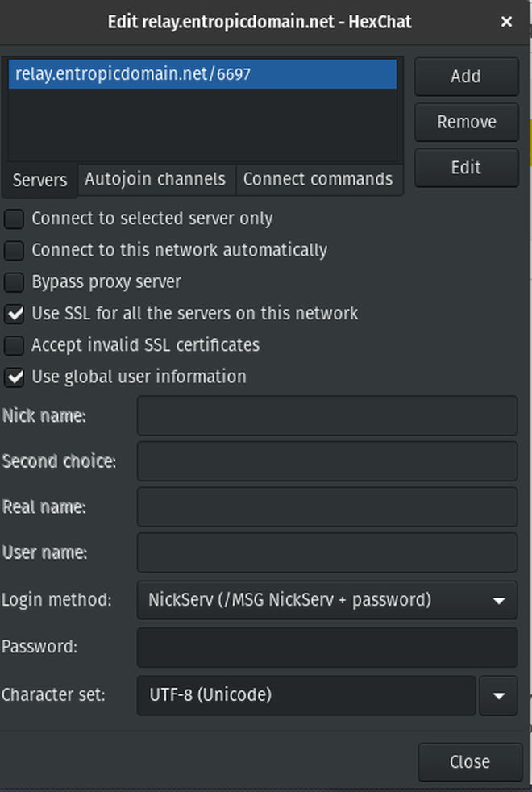Select relay.entropicdomain.net/6697 server entry
This screenshot has height=792, width=532.
133,74
